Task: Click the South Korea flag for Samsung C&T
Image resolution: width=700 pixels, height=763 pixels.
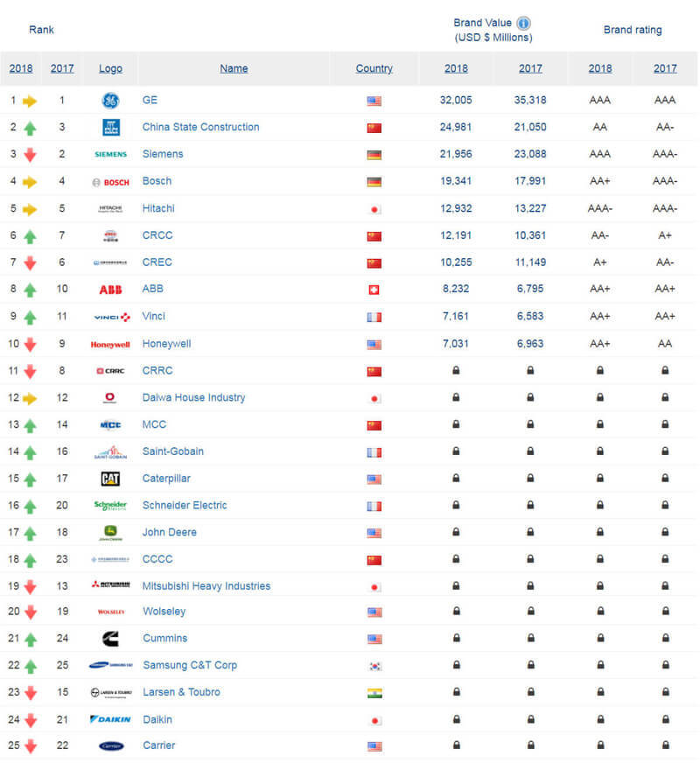Action: (374, 666)
